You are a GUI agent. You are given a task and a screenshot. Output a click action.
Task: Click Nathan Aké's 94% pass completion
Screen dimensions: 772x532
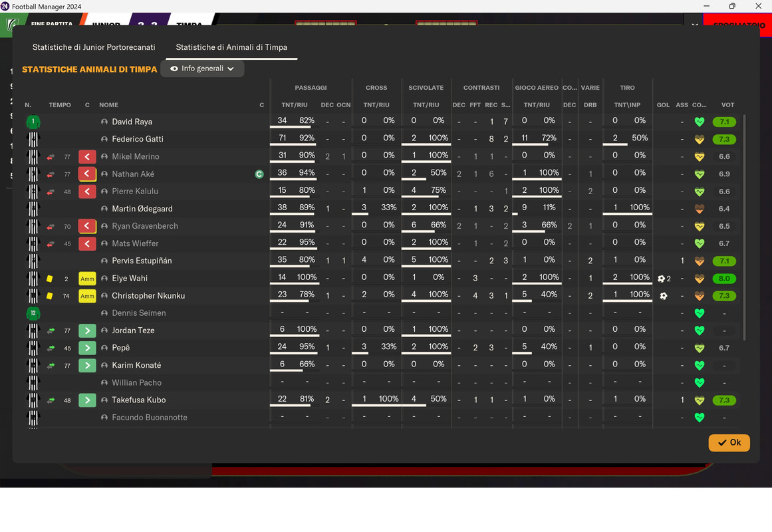click(x=307, y=173)
